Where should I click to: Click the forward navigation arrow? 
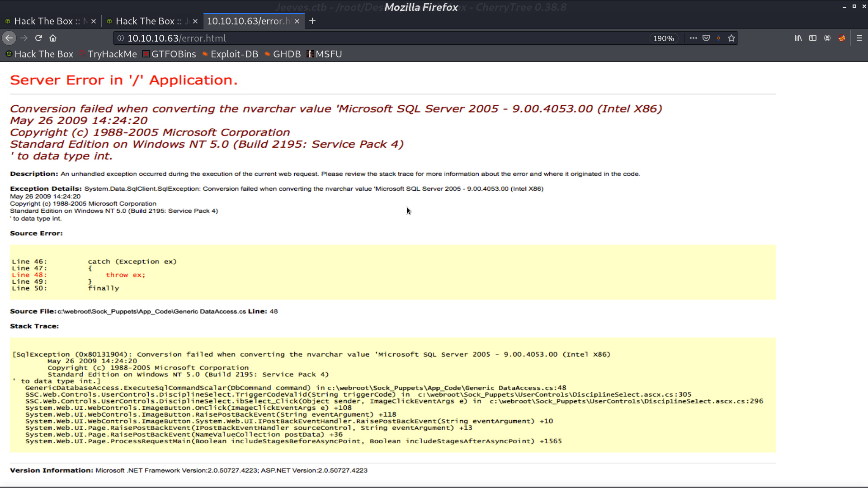tap(24, 38)
